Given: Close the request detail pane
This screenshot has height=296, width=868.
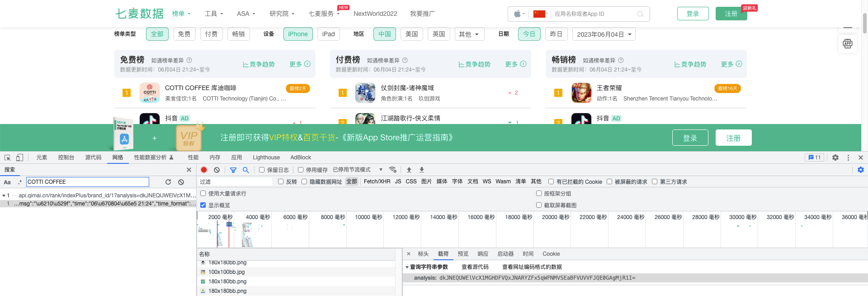Looking at the screenshot, I should point(409,254).
